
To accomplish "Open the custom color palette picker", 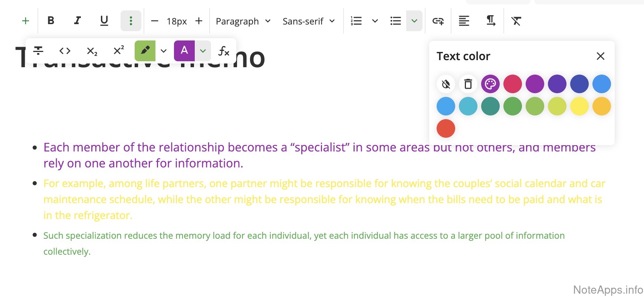I will click(x=490, y=84).
